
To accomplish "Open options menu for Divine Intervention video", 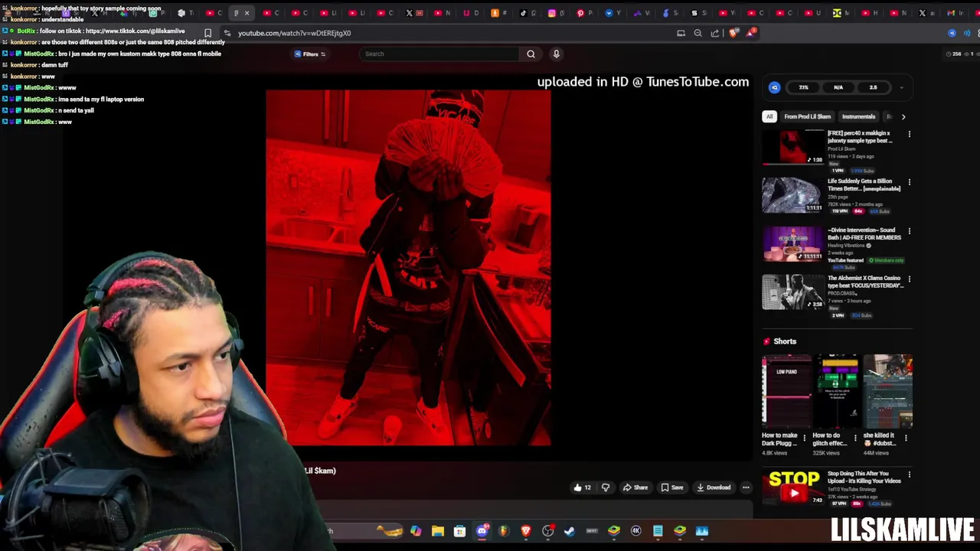I will tap(909, 230).
